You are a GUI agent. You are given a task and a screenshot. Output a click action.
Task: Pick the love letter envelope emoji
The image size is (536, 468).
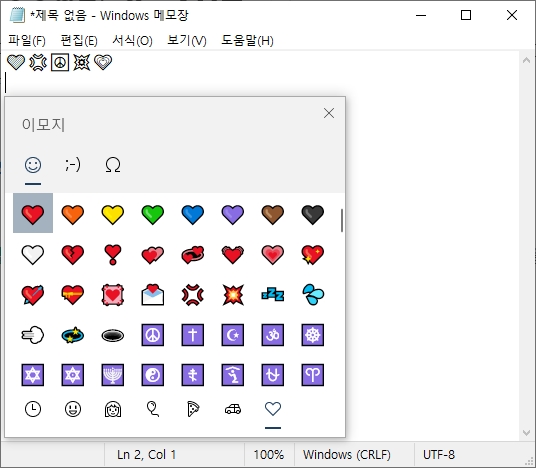[x=153, y=294]
